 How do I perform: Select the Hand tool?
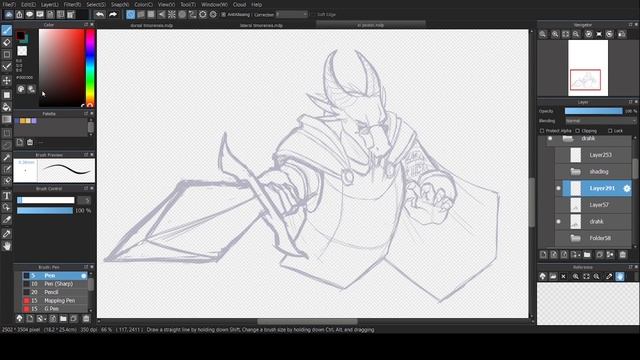click(x=7, y=246)
